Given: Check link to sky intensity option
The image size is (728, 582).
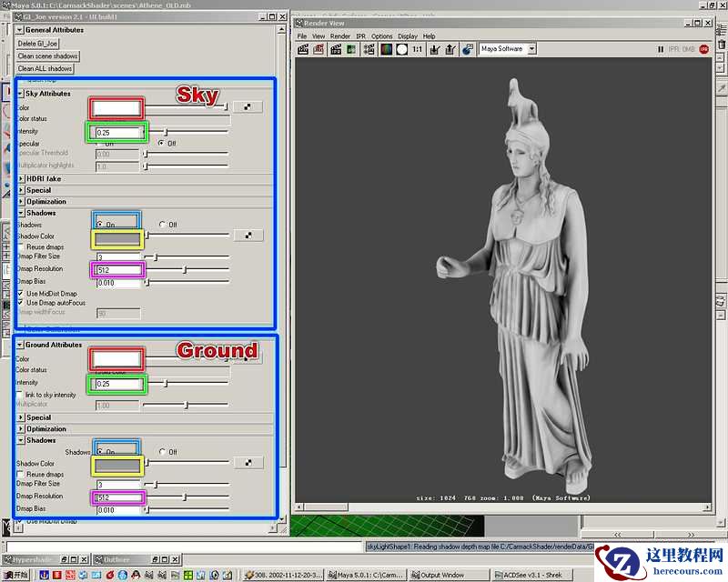Looking at the screenshot, I should click(21, 395).
